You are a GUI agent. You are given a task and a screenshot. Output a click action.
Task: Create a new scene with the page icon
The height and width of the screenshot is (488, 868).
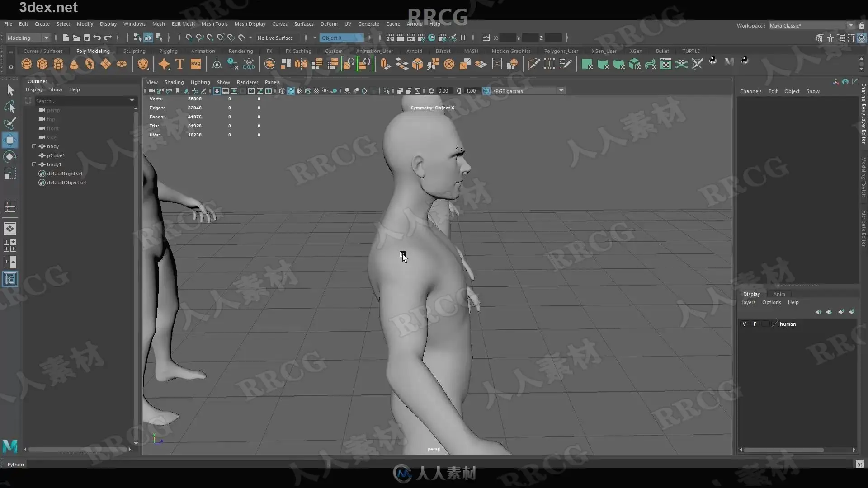pos(66,38)
